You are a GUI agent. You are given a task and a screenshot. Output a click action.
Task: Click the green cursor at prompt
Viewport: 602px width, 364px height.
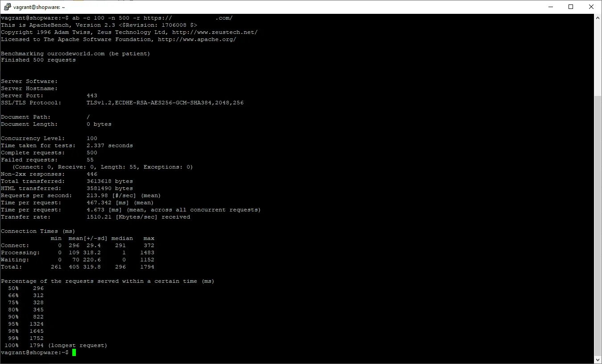click(74, 352)
